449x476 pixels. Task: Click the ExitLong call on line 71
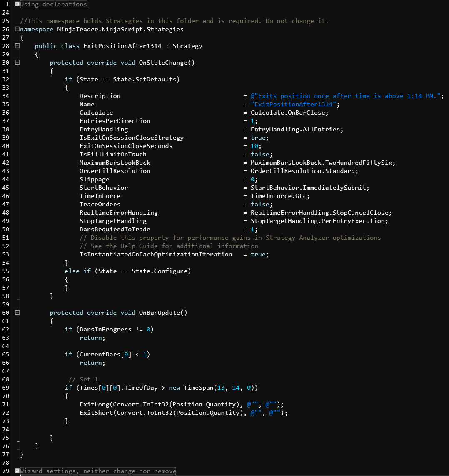point(94,404)
